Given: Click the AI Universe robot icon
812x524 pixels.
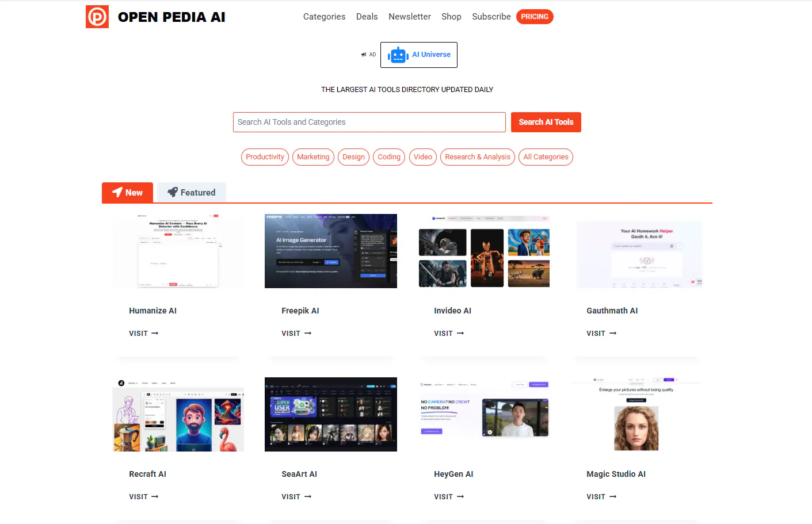Looking at the screenshot, I should click(x=398, y=55).
